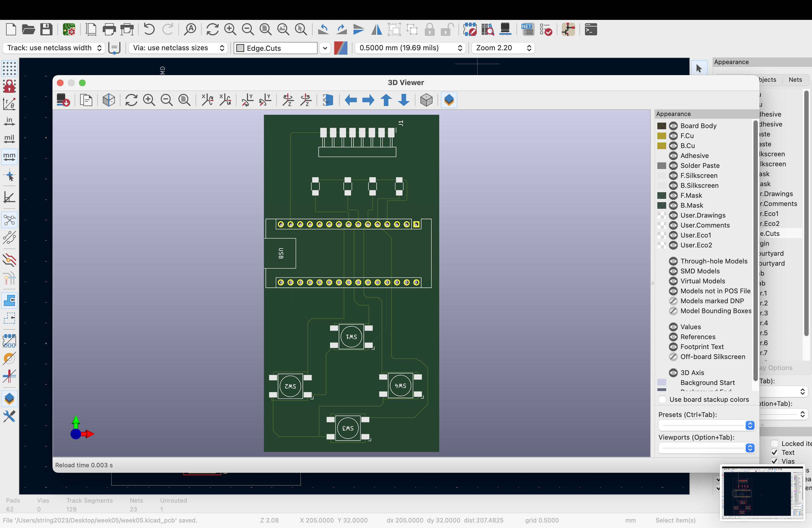Toggle Solder Paste visibility eye
The height and width of the screenshot is (528, 812).
[673, 166]
